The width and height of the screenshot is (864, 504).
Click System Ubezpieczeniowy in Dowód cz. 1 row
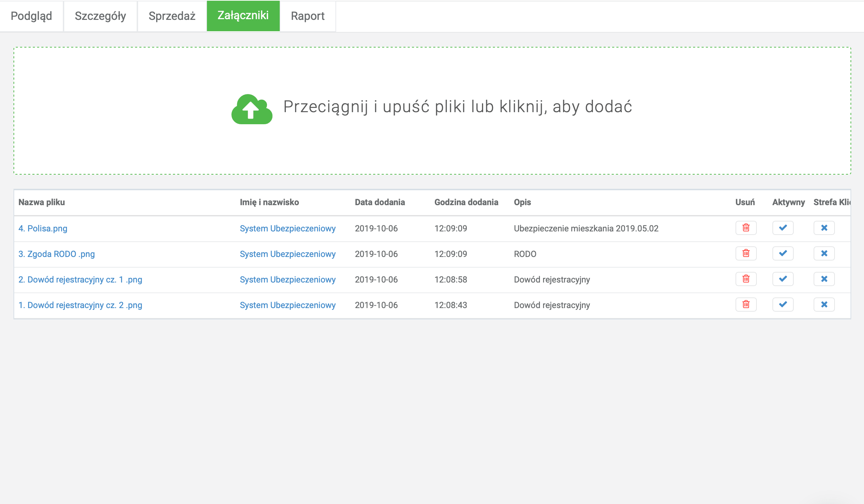pos(288,279)
